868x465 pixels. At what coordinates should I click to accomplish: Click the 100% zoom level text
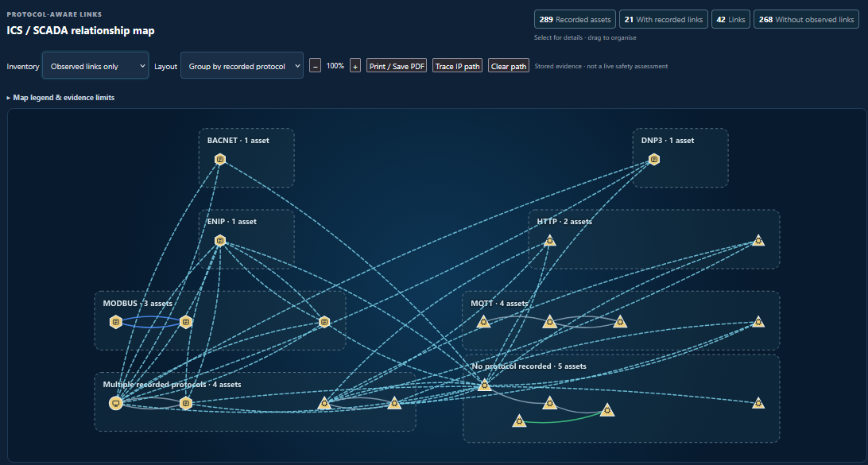pos(335,66)
